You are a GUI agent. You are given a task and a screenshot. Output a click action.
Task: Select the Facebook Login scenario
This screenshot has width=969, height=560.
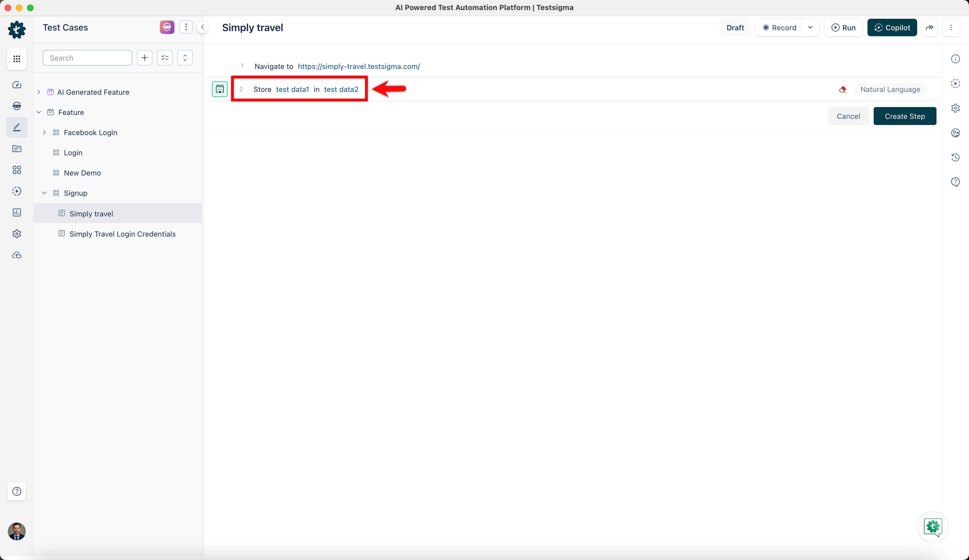(x=90, y=133)
